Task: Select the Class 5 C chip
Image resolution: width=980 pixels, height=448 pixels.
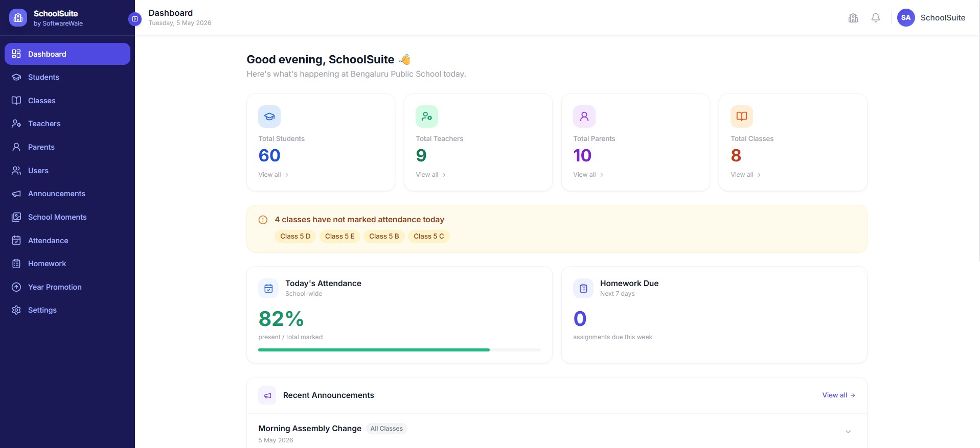Action: pyautogui.click(x=428, y=236)
